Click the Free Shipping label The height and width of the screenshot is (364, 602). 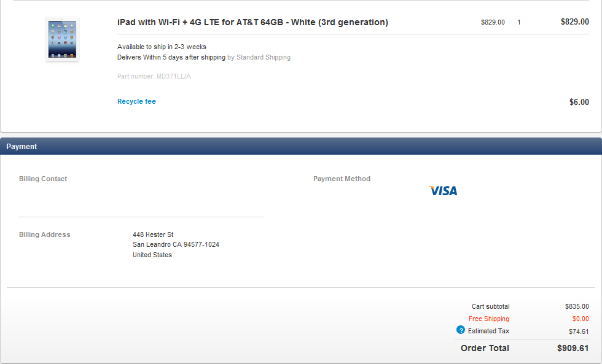click(488, 319)
